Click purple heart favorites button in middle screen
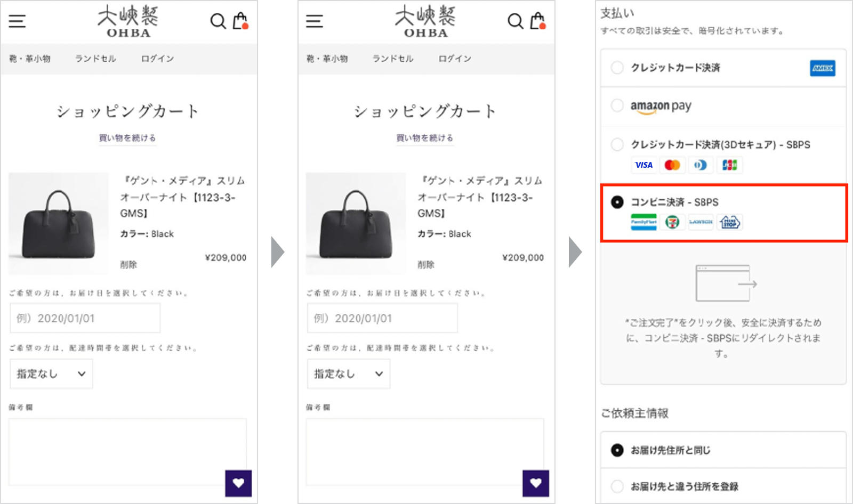 536,483
